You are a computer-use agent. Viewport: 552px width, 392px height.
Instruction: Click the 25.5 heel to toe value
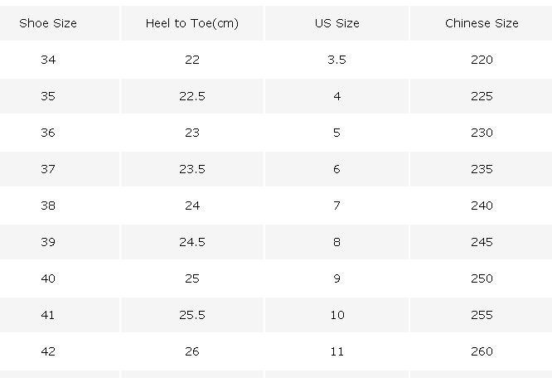(x=192, y=315)
